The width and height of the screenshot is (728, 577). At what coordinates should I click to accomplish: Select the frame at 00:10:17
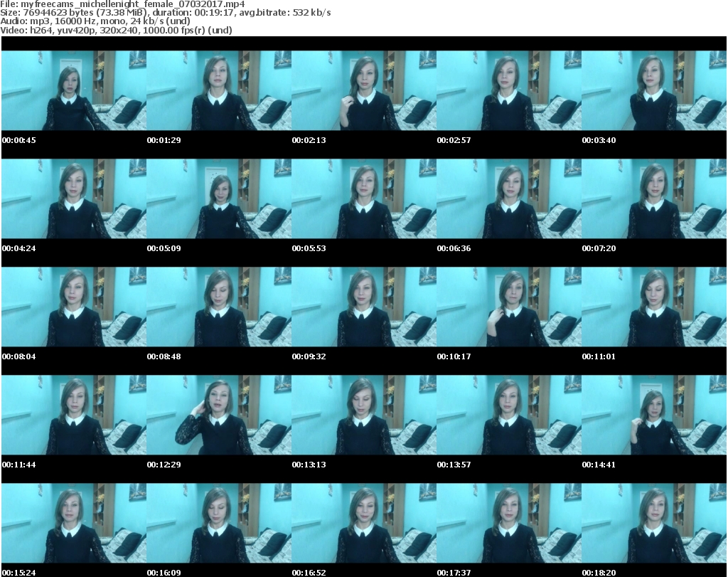(x=509, y=307)
